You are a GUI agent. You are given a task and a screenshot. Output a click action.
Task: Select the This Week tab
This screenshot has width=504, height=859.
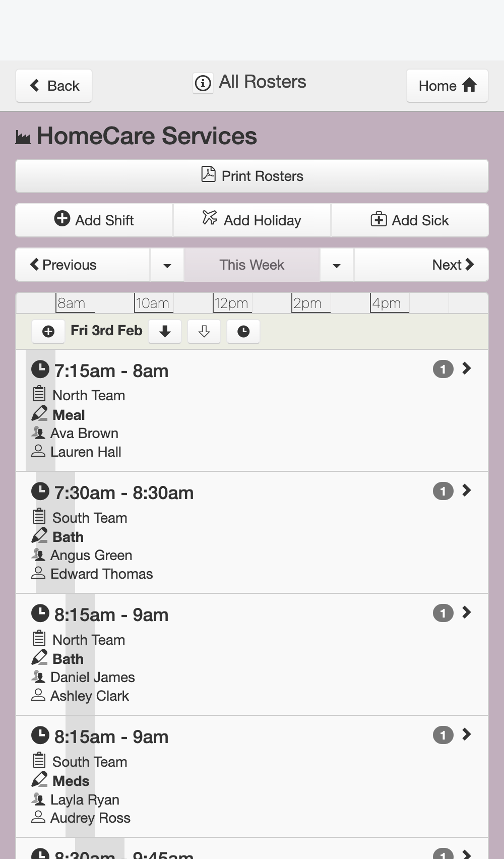(x=252, y=265)
